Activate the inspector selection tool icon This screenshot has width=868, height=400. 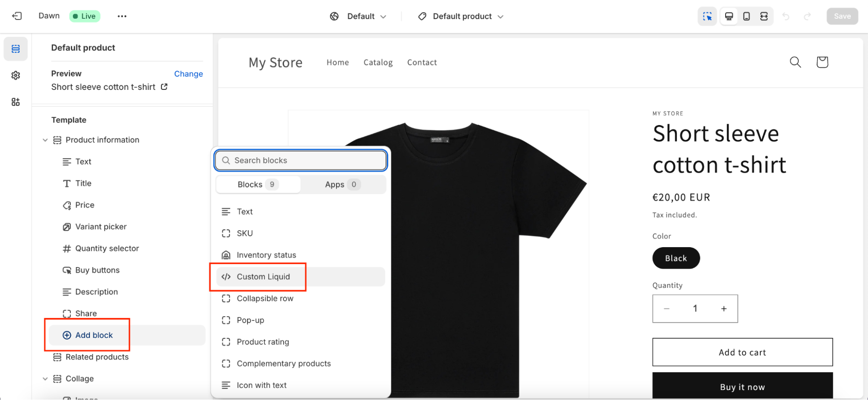[x=707, y=16]
